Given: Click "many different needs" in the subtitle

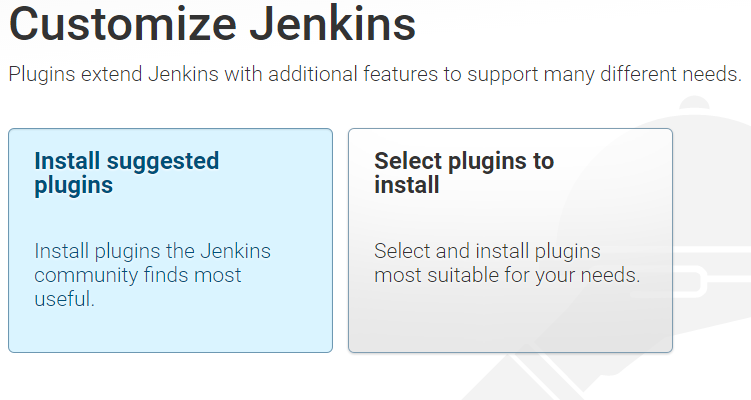Looking at the screenshot, I should [648, 75].
